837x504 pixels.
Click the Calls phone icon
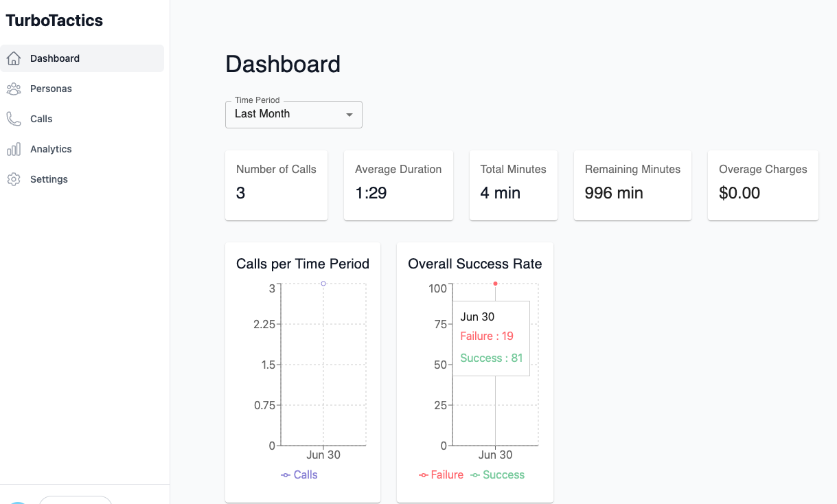tap(13, 119)
